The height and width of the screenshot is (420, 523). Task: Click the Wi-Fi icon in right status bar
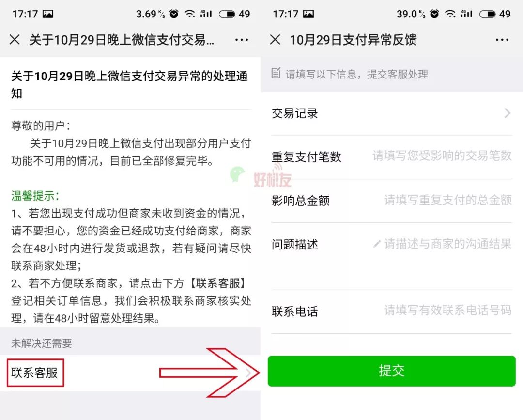450,14
